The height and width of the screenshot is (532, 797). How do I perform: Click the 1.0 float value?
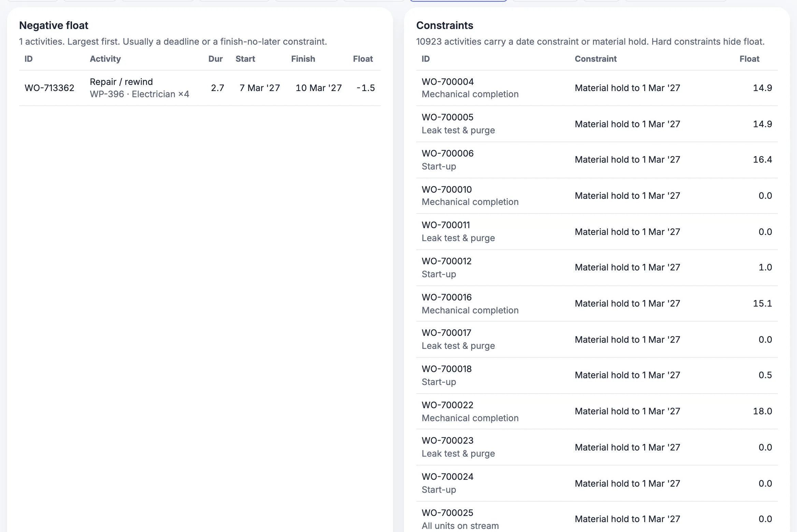[x=765, y=267]
